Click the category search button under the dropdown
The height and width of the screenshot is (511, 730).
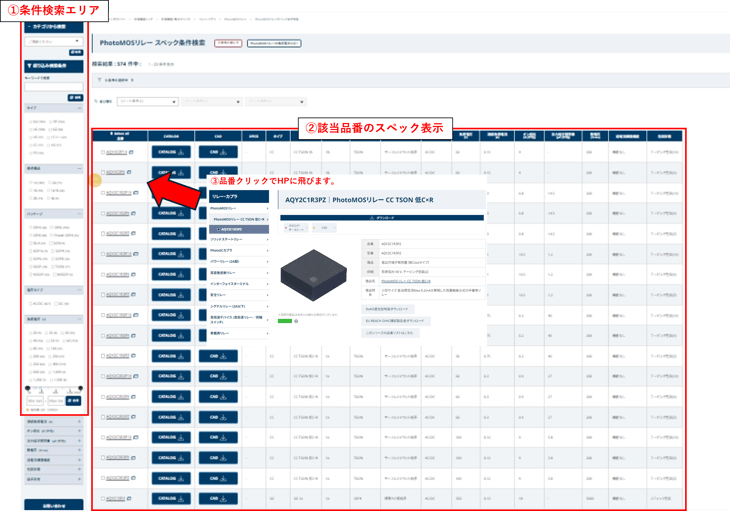click(76, 52)
